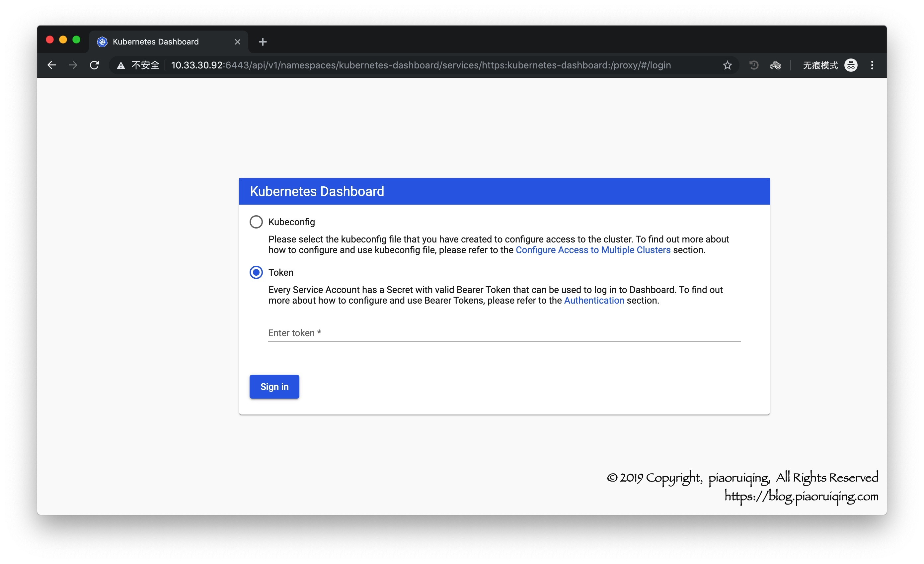This screenshot has height=564, width=924.
Task: Reload the Kubernetes Dashboard page
Action: coord(95,65)
